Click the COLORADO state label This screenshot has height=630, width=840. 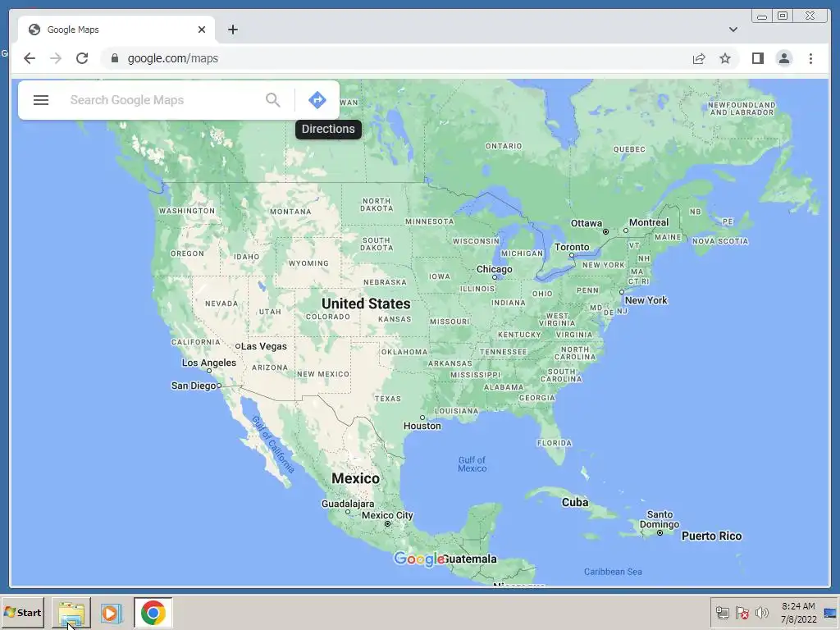(x=328, y=317)
